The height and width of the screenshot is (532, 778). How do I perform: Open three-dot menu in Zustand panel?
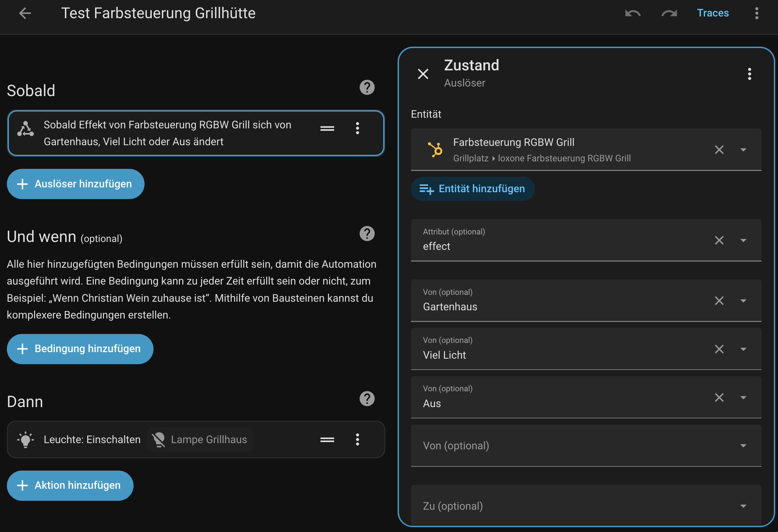pos(749,74)
